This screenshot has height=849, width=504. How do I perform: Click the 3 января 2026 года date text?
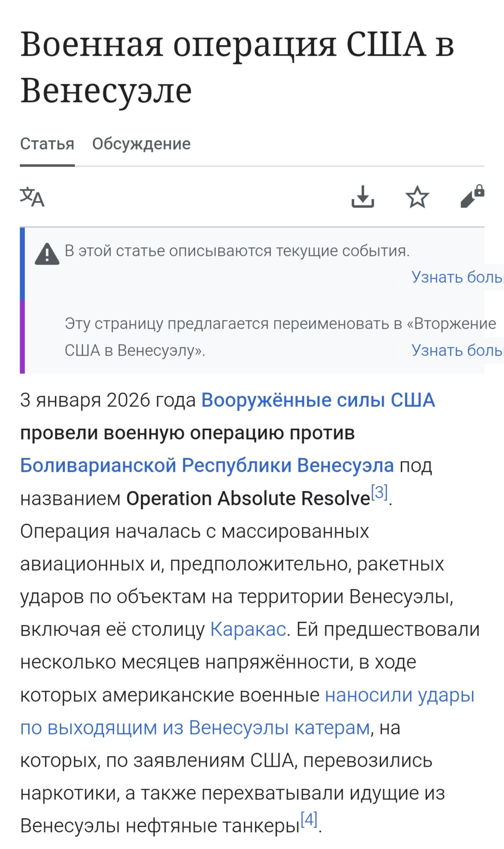(x=108, y=400)
